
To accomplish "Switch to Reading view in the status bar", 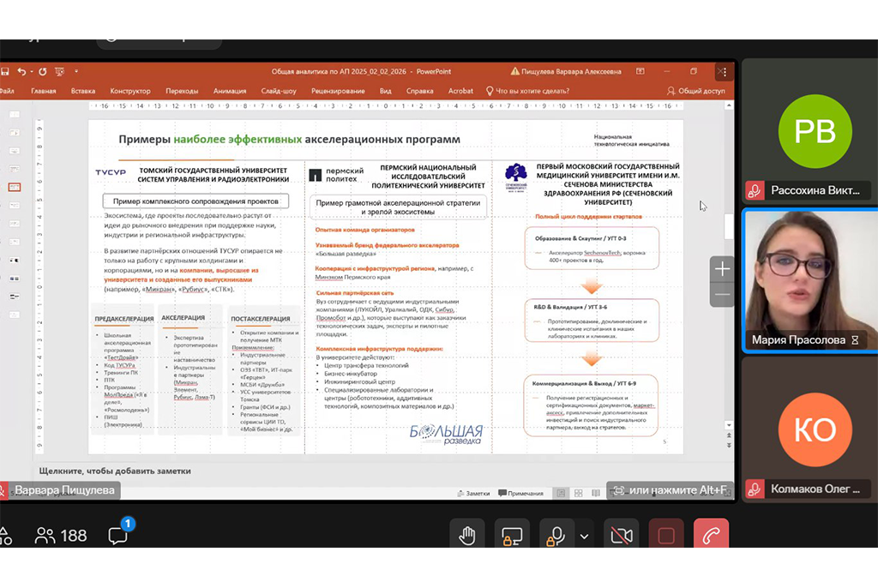I will click(x=596, y=494).
